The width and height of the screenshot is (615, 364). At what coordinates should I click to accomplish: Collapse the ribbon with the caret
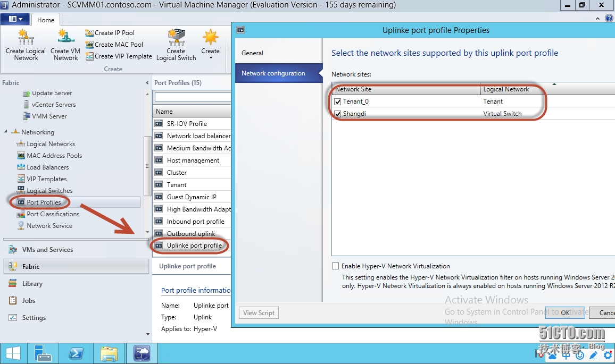coord(597,18)
